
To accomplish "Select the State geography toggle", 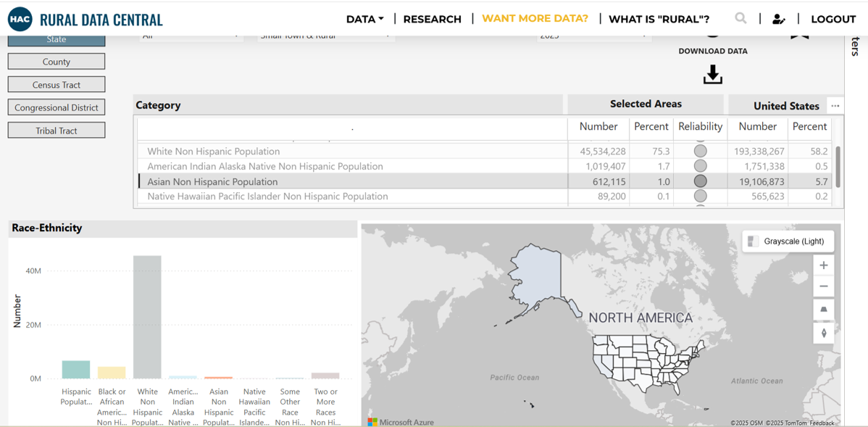I will [57, 40].
